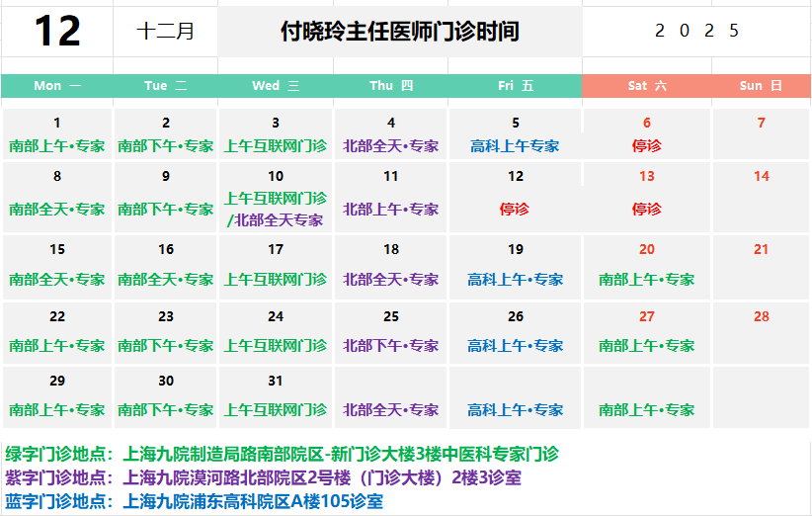The height and width of the screenshot is (516, 812).
Task: Click the Sat 六 weekend header
Action: click(x=647, y=86)
